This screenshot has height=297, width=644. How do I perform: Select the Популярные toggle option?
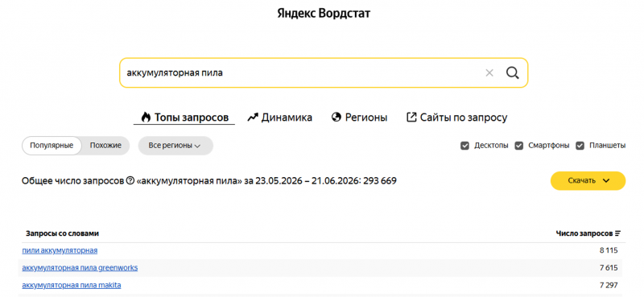tap(52, 146)
